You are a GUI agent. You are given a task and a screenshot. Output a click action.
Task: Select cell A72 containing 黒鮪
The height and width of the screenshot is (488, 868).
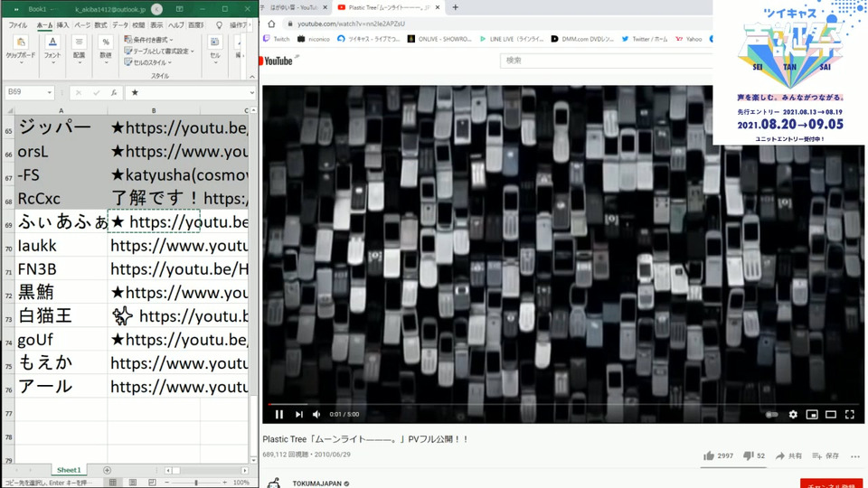tap(61, 292)
